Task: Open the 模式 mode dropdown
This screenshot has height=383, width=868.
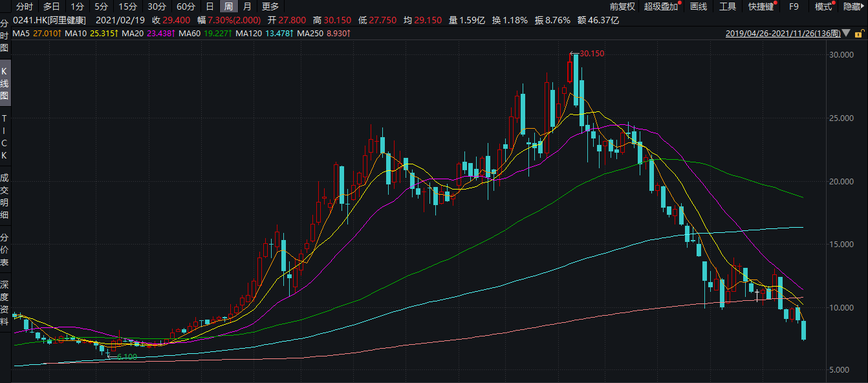Action: [x=823, y=6]
